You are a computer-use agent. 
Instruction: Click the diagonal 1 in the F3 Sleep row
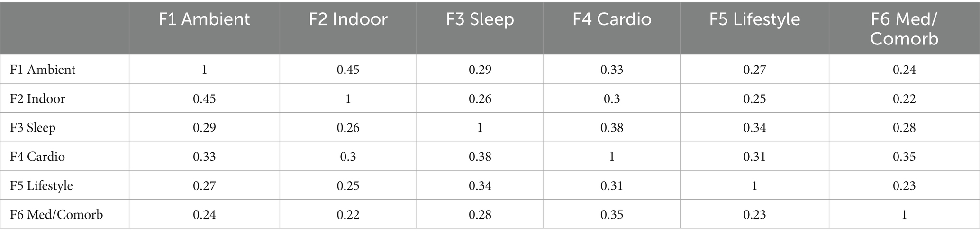[x=480, y=128]
